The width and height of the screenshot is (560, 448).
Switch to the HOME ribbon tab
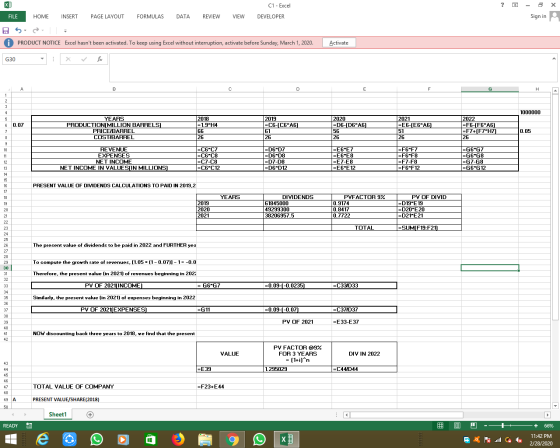[x=41, y=16]
